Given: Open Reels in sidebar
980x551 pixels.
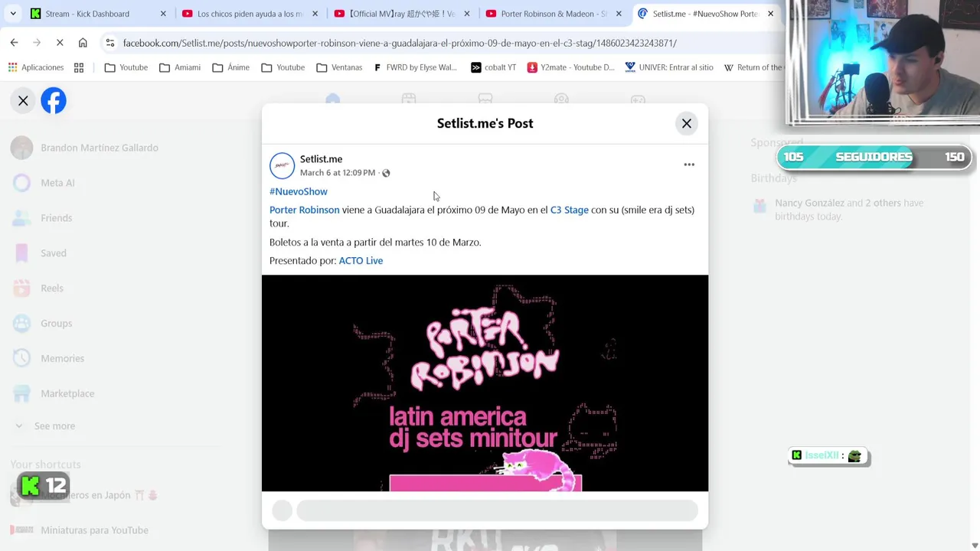Looking at the screenshot, I should click(52, 289).
